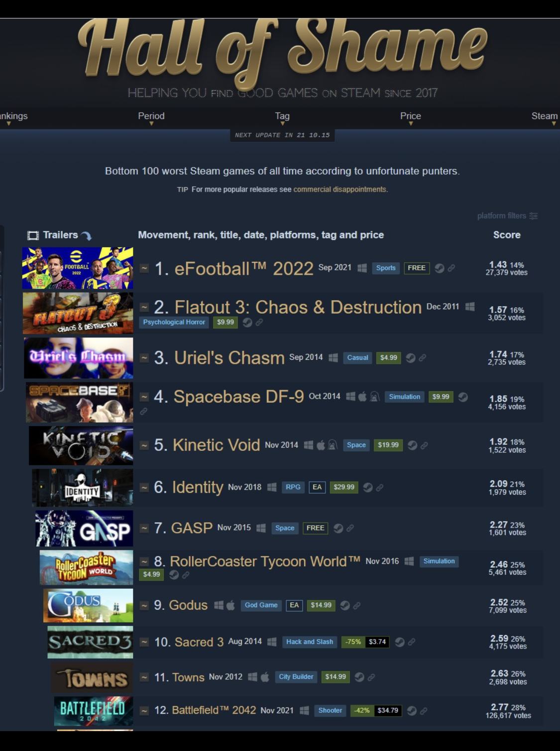Click link icon in Identity row
Image resolution: width=560 pixels, height=751 pixels.
(379, 488)
